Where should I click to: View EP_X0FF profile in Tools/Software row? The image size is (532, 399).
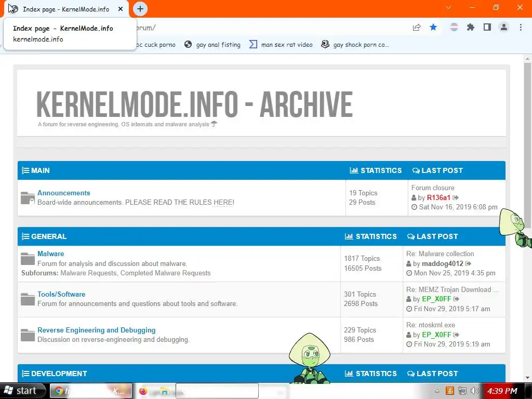(x=436, y=299)
